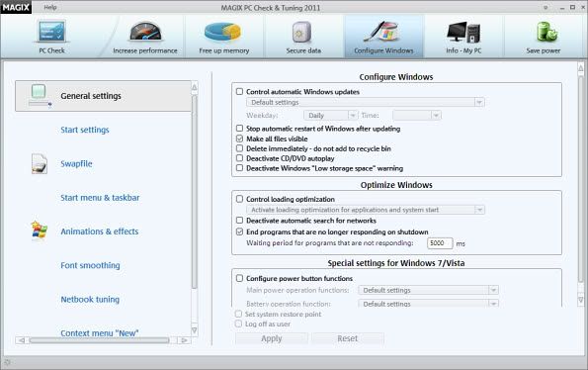The height and width of the screenshot is (370, 588).
Task: Click sidebar scroll up arrow
Action: 195,87
